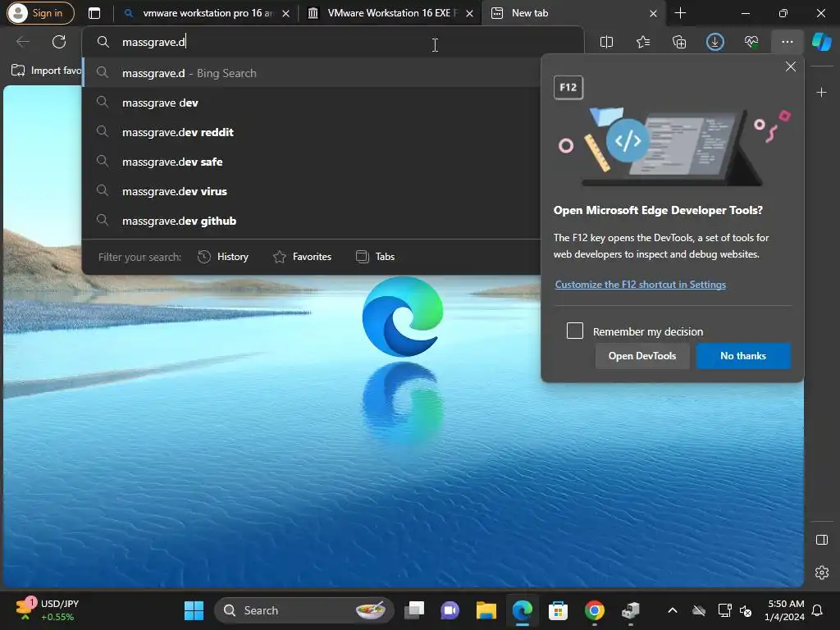Image resolution: width=840 pixels, height=630 pixels.
Task: Select 'massgrave.d - Bing Search' suggestion
Action: (x=312, y=73)
